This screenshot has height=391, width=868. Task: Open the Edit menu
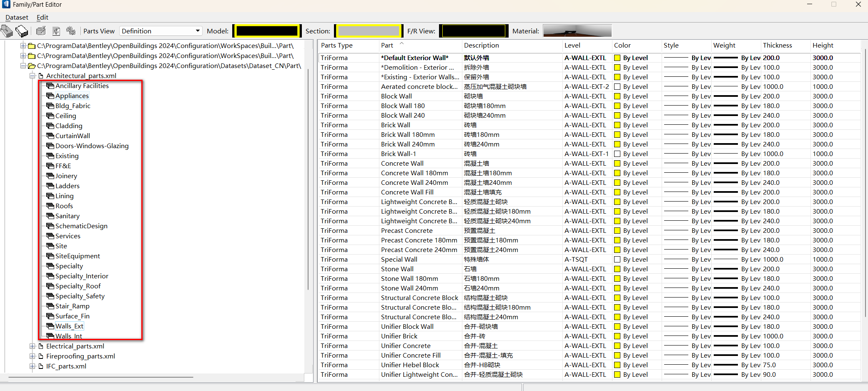(x=42, y=17)
